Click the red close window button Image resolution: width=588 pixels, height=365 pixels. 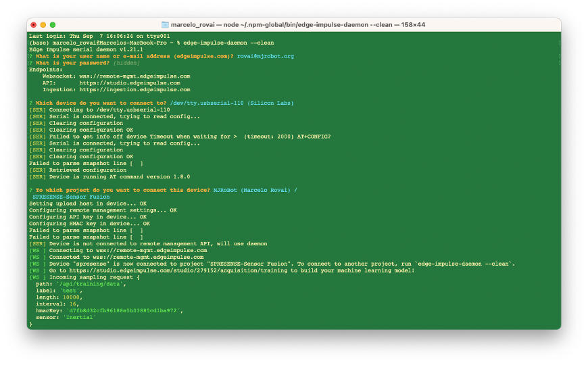pyautogui.click(x=33, y=25)
